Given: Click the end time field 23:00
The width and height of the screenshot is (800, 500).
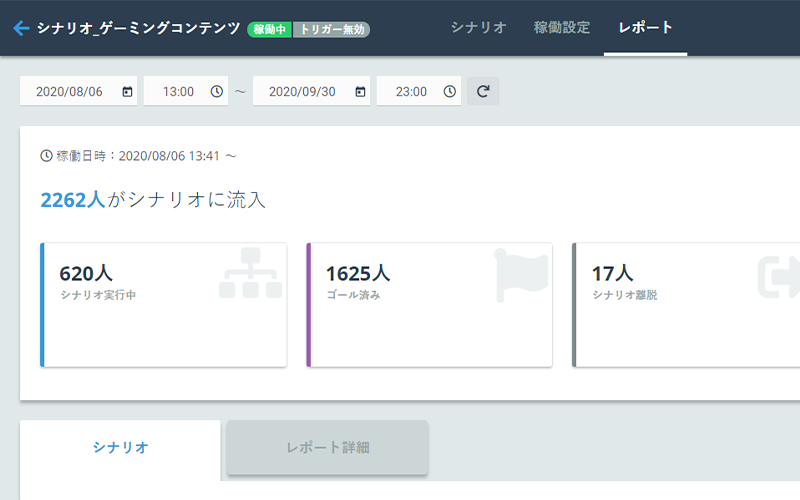Looking at the screenshot, I should [419, 91].
